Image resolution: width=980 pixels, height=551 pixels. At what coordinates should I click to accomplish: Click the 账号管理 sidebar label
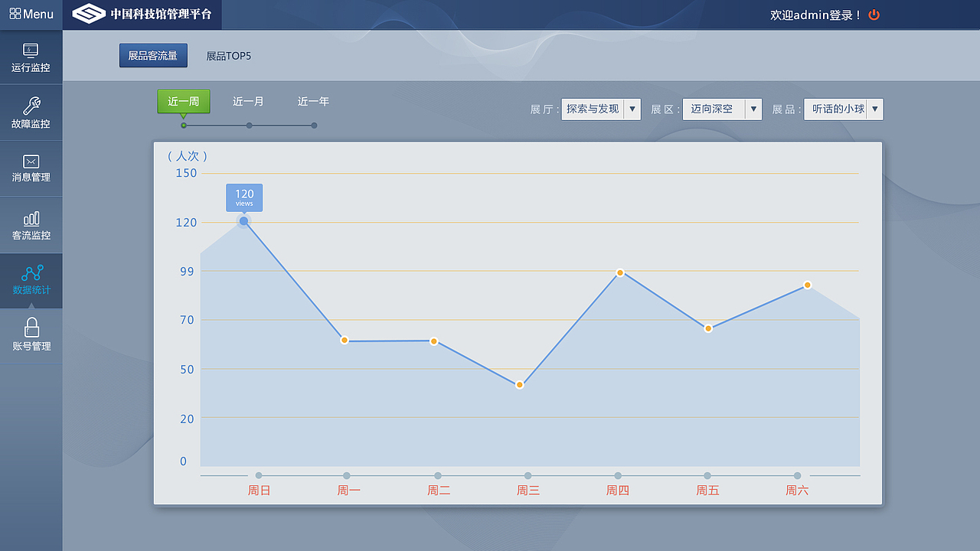(31, 346)
